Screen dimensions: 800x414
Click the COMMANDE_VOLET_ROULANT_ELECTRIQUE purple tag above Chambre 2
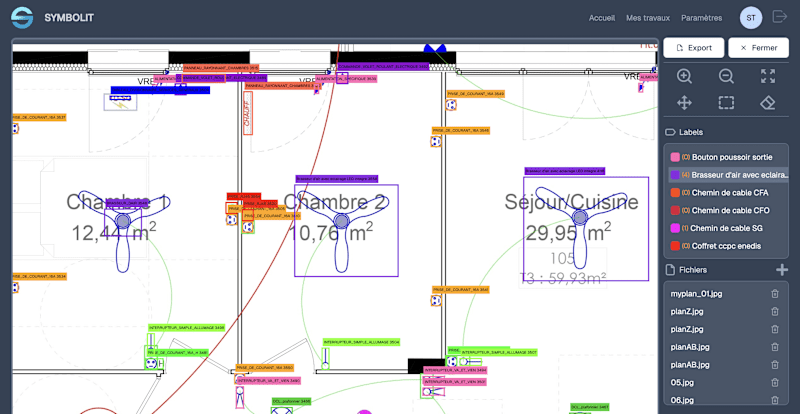(383, 67)
